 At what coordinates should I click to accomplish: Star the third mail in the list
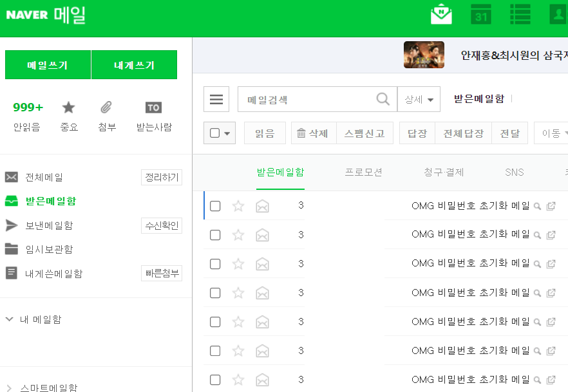pos(238,263)
